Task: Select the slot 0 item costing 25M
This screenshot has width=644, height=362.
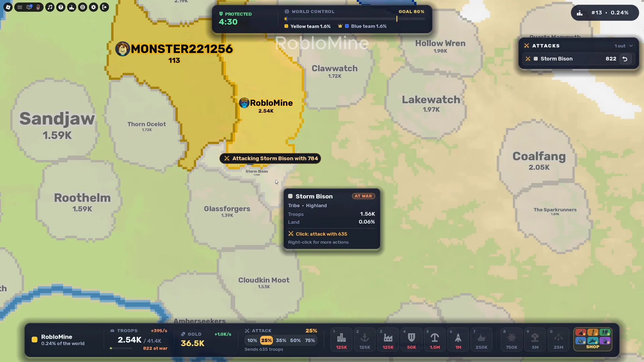Action: [558, 340]
